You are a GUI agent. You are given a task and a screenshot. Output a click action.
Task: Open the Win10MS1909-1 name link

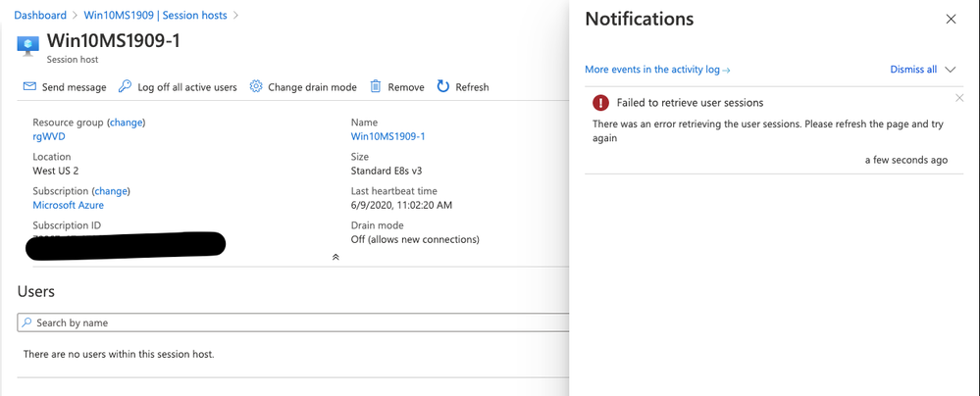click(x=388, y=136)
